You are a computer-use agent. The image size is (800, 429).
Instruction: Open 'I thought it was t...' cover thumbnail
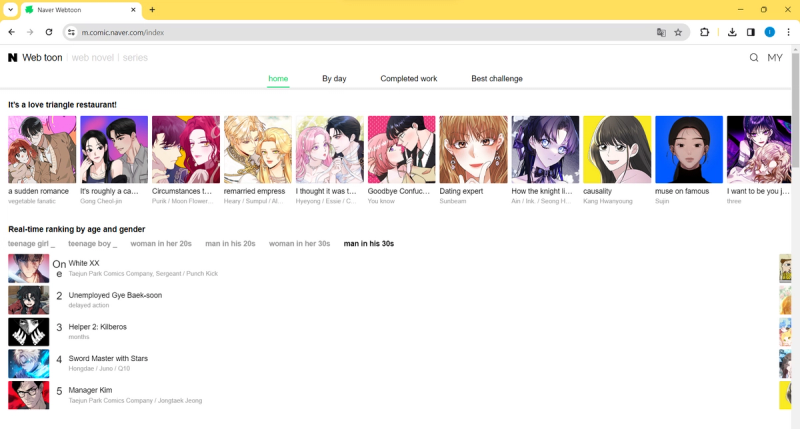click(x=330, y=149)
